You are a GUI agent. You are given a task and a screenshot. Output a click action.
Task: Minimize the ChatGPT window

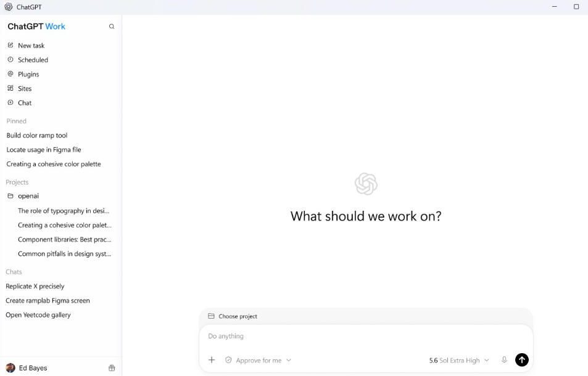click(554, 7)
